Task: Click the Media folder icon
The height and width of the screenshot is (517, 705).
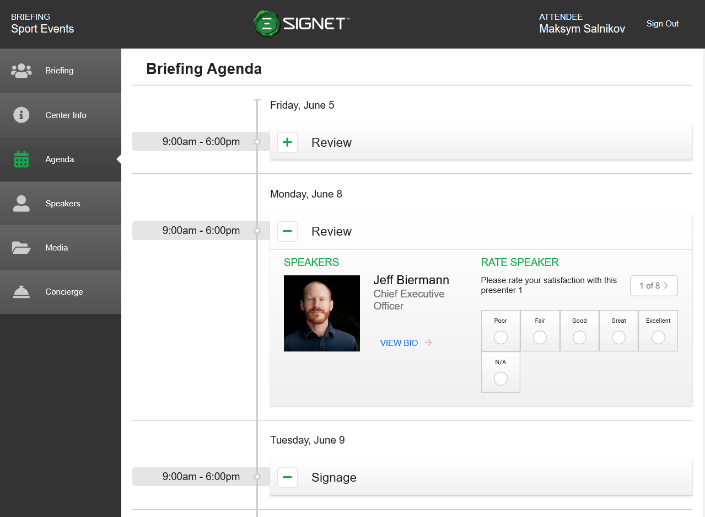Action: tap(21, 248)
